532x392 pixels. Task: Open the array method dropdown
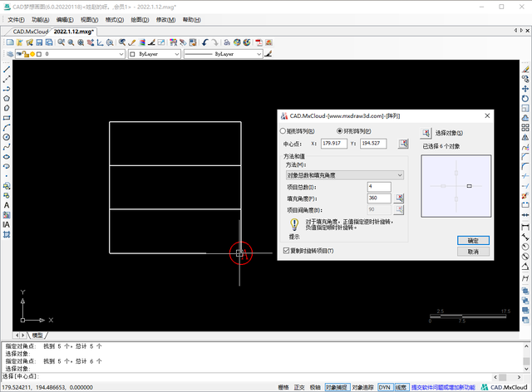(x=345, y=175)
